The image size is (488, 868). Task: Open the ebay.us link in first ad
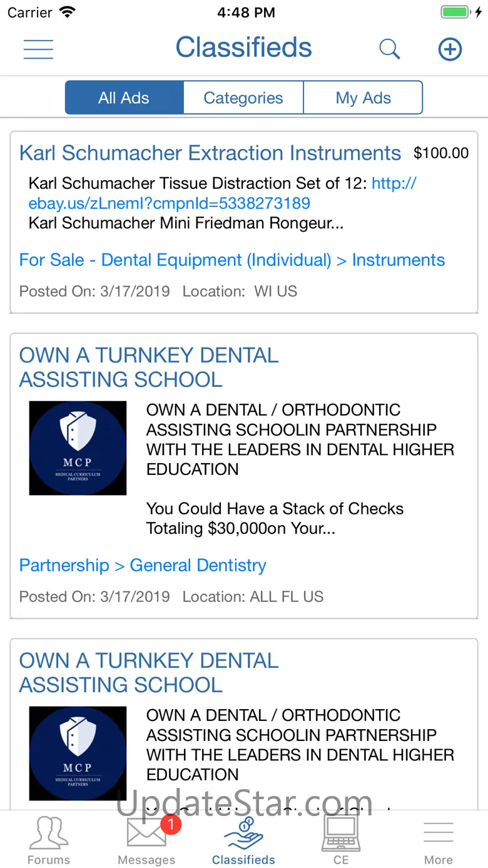tap(170, 203)
